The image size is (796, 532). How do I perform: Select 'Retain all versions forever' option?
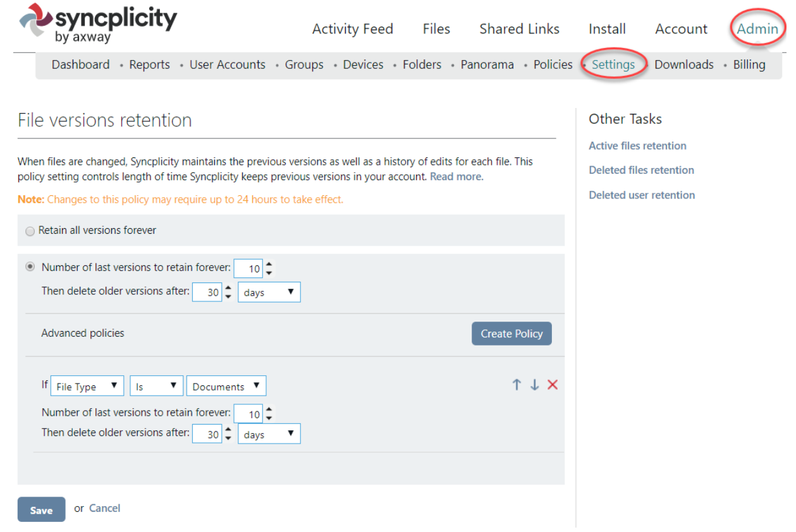30,231
